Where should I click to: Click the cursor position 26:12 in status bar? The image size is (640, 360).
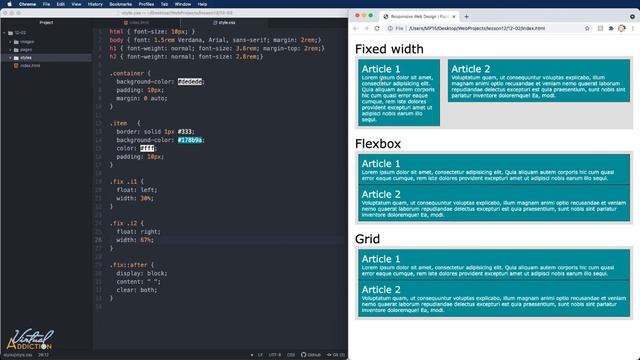44,355
